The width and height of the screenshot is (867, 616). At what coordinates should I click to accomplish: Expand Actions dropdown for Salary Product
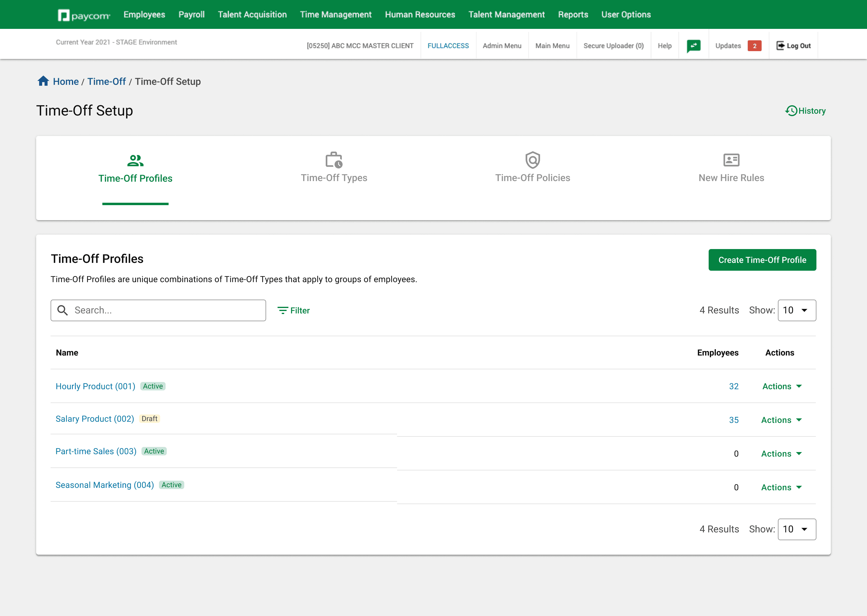click(781, 420)
